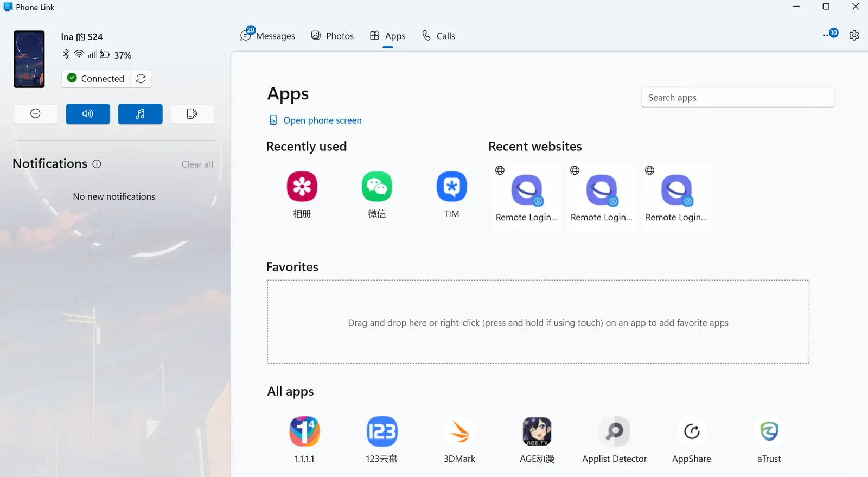Launch the AGE动漫 app
The height and width of the screenshot is (477, 868).
point(537,432)
